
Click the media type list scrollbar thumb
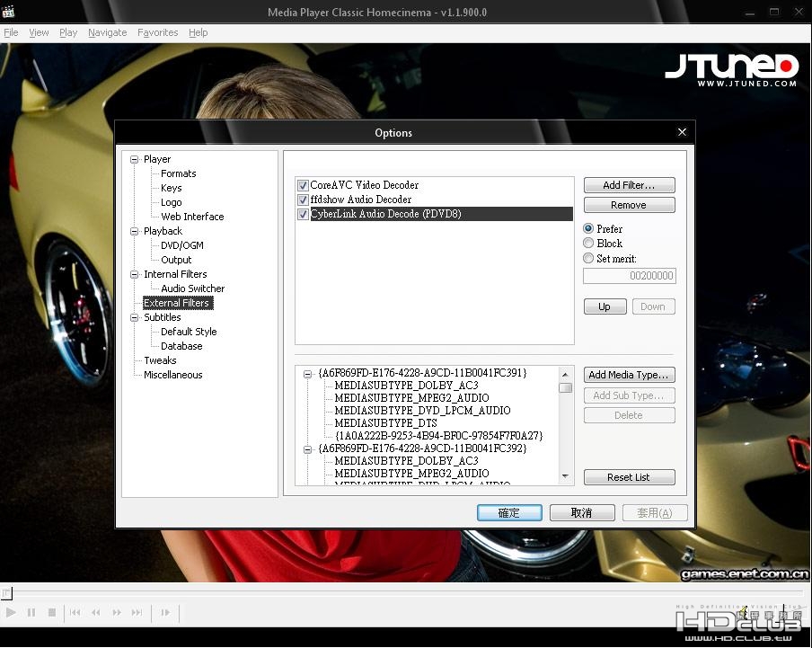pyautogui.click(x=565, y=388)
